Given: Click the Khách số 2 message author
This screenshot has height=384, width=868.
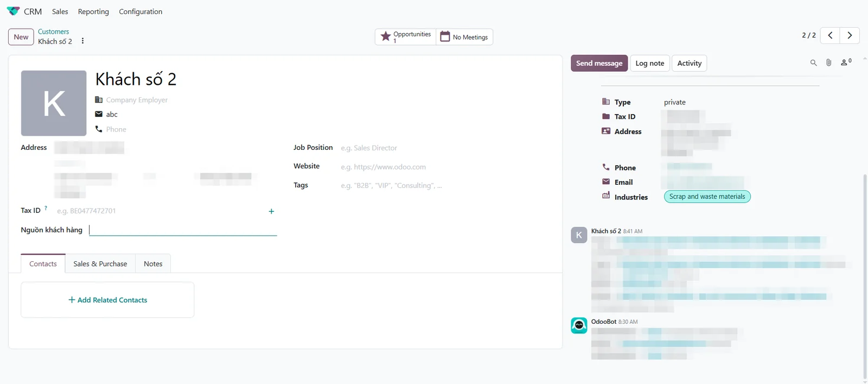Looking at the screenshot, I should [606, 231].
